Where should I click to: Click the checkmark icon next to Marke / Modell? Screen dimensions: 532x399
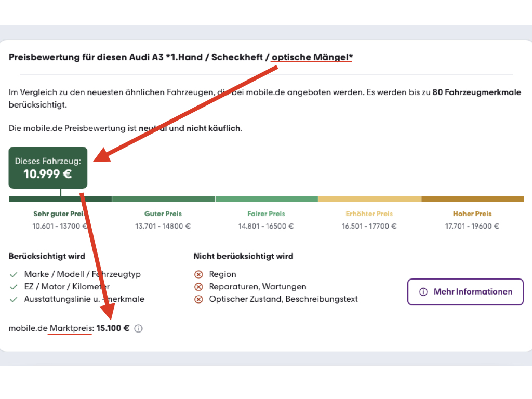[14, 274]
